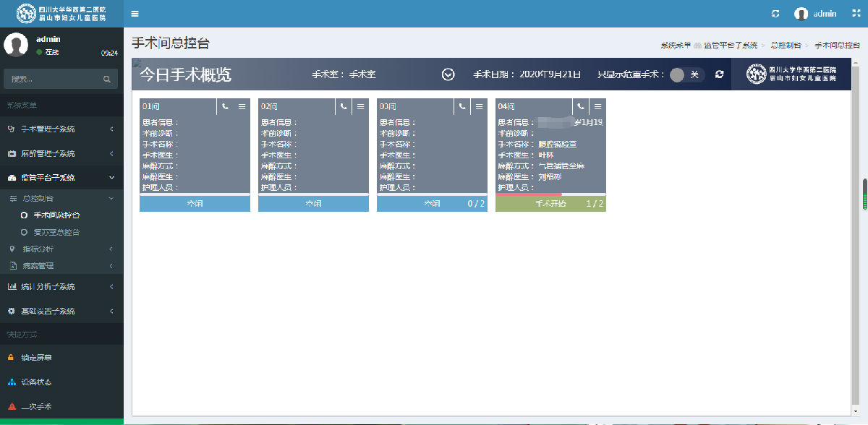This screenshot has width=868, height=425.
Task: Click the 空闲 status bar of room 02间
Action: click(x=313, y=204)
